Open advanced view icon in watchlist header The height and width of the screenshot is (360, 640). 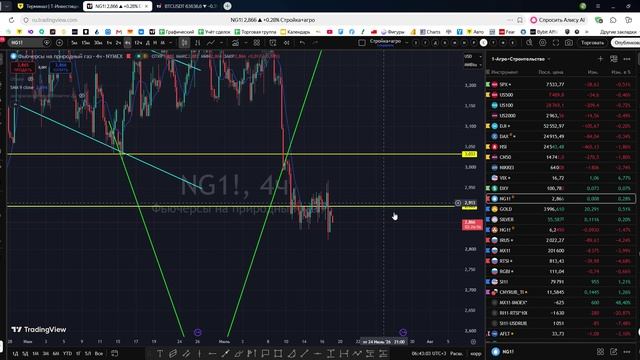(x=613, y=59)
